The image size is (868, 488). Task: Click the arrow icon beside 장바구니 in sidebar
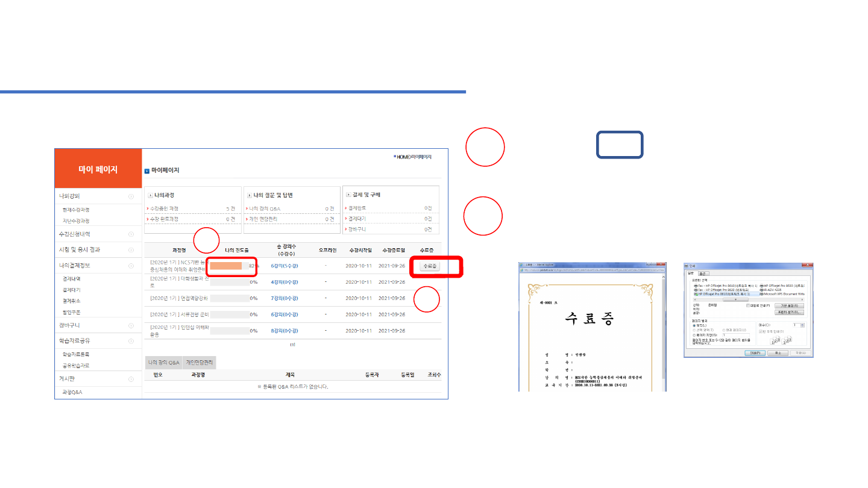(x=131, y=325)
